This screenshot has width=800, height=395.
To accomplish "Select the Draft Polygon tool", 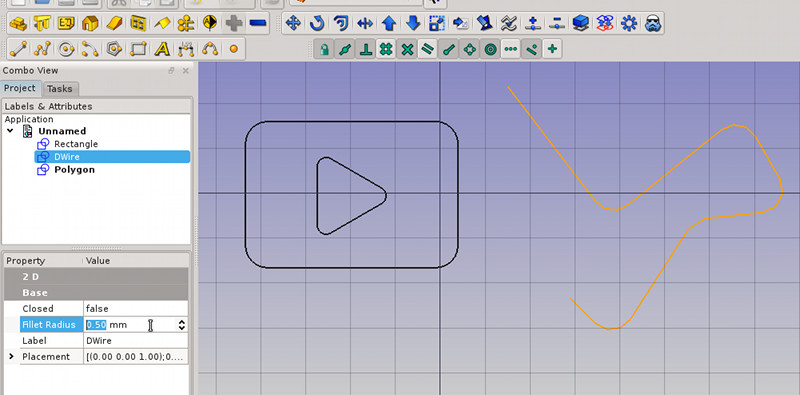I will [x=114, y=49].
